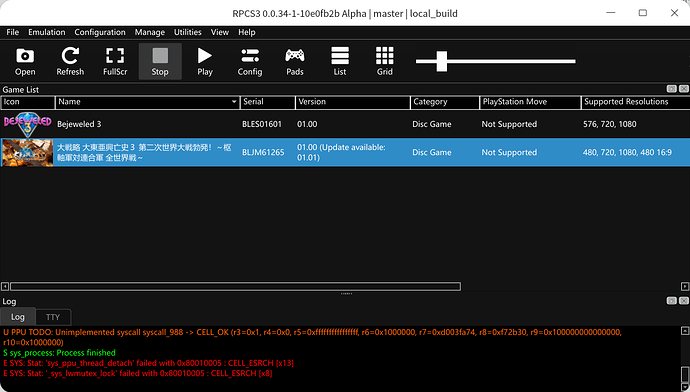Open the Manage menu

[x=150, y=32]
